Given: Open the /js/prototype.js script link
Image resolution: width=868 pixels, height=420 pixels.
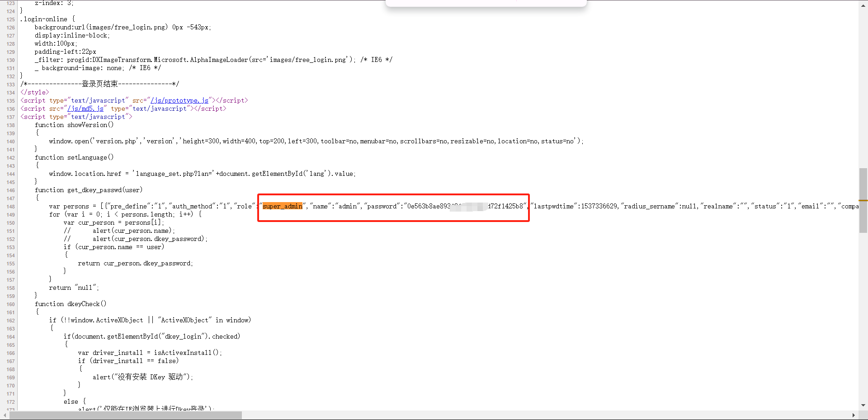Looking at the screenshot, I should (x=179, y=100).
